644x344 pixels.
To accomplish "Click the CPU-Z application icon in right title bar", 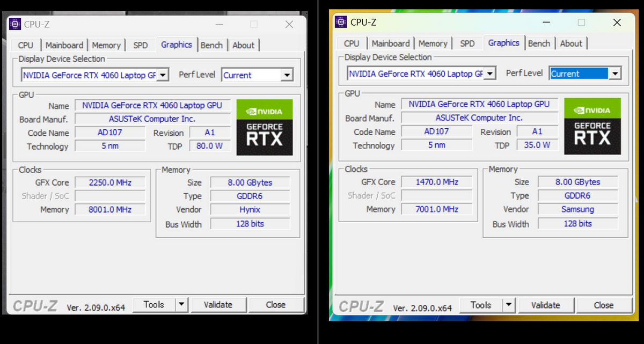I will [342, 22].
